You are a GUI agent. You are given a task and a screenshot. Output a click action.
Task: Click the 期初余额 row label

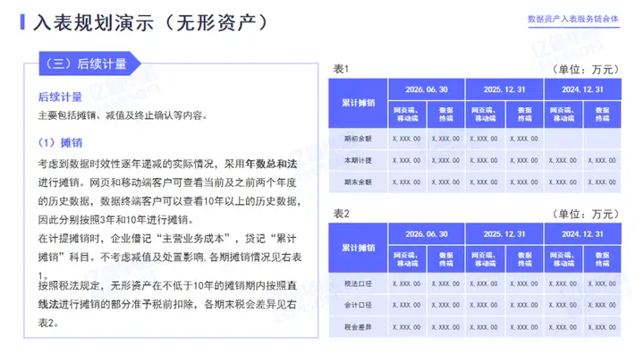[x=358, y=139]
